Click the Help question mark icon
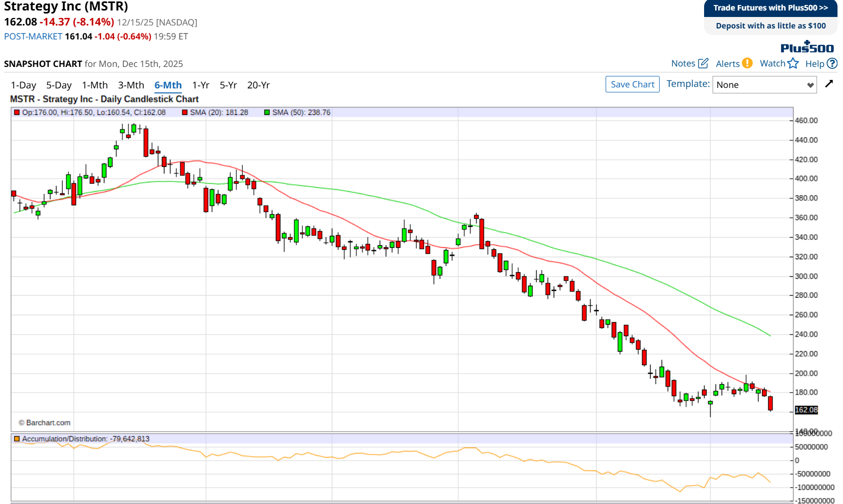 832,63
